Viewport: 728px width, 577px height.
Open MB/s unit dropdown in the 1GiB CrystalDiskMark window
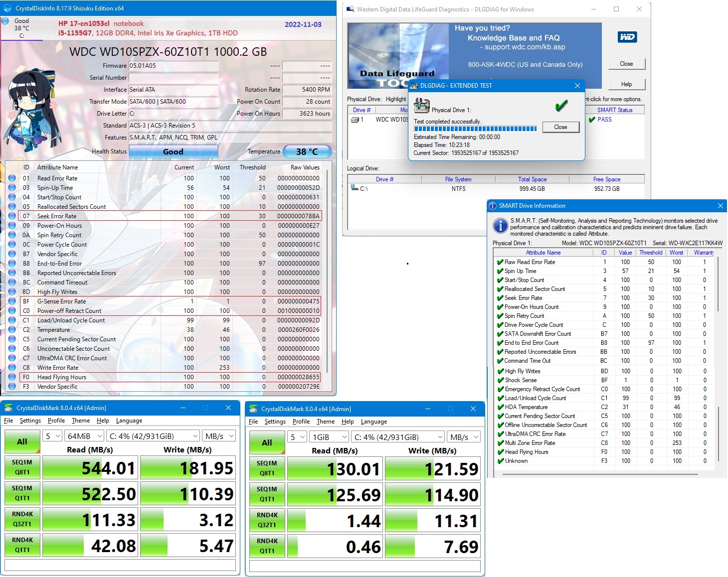[464, 437]
